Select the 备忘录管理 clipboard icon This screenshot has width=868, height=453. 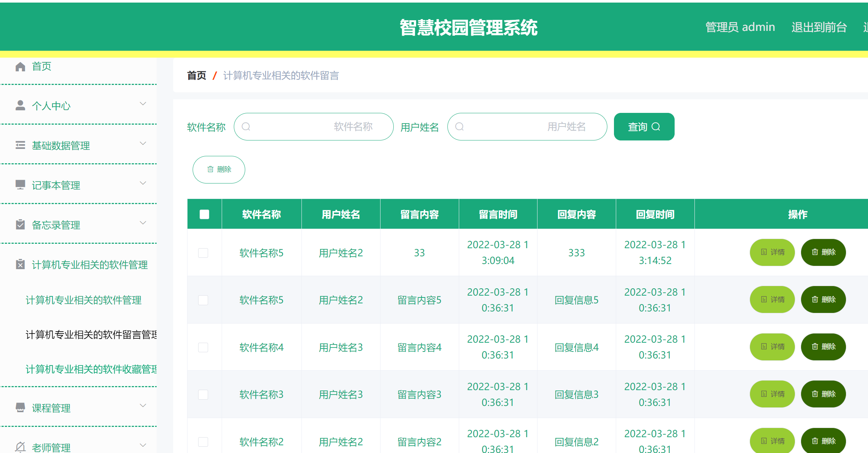tap(20, 225)
